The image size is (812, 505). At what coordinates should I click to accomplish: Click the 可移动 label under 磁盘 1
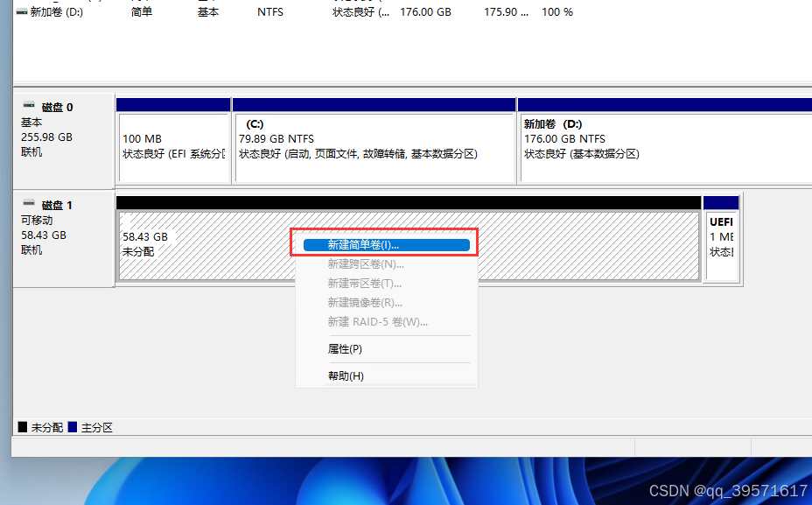37,221
